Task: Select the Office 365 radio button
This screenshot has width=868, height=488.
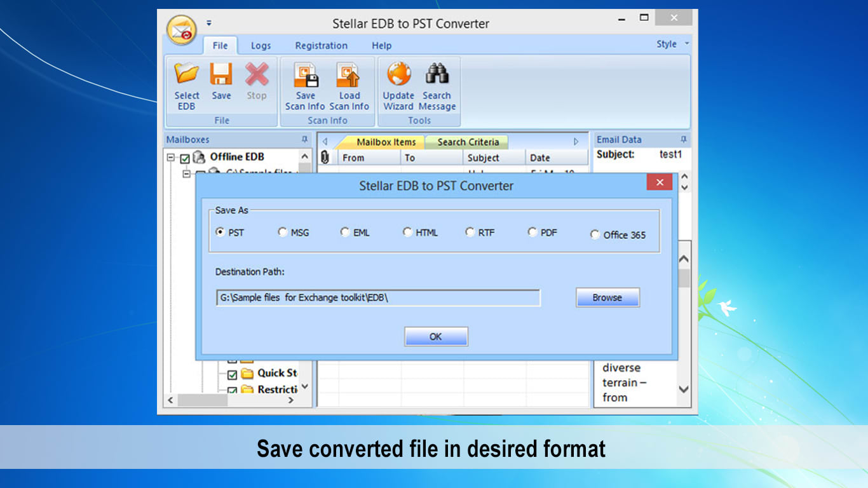Action: click(595, 234)
